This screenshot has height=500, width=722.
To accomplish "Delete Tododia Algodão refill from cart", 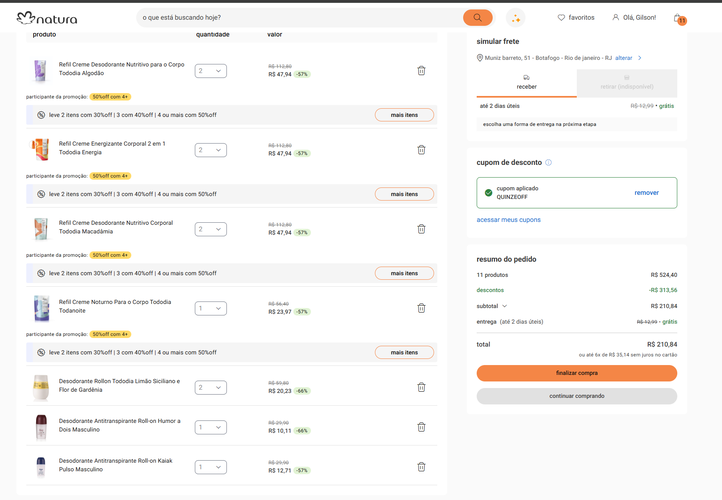I will [421, 71].
